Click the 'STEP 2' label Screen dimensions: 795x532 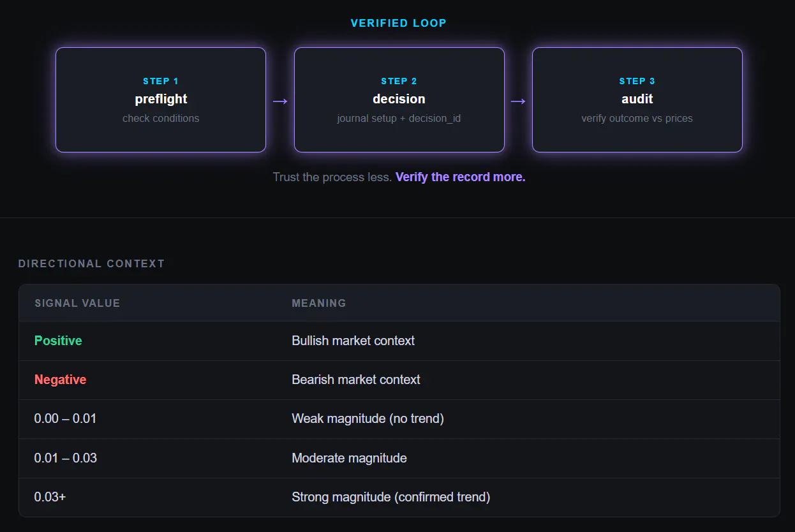coord(399,81)
